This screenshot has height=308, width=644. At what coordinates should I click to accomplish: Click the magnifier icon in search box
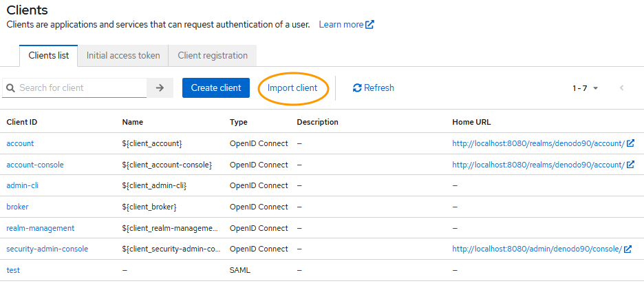(11, 88)
